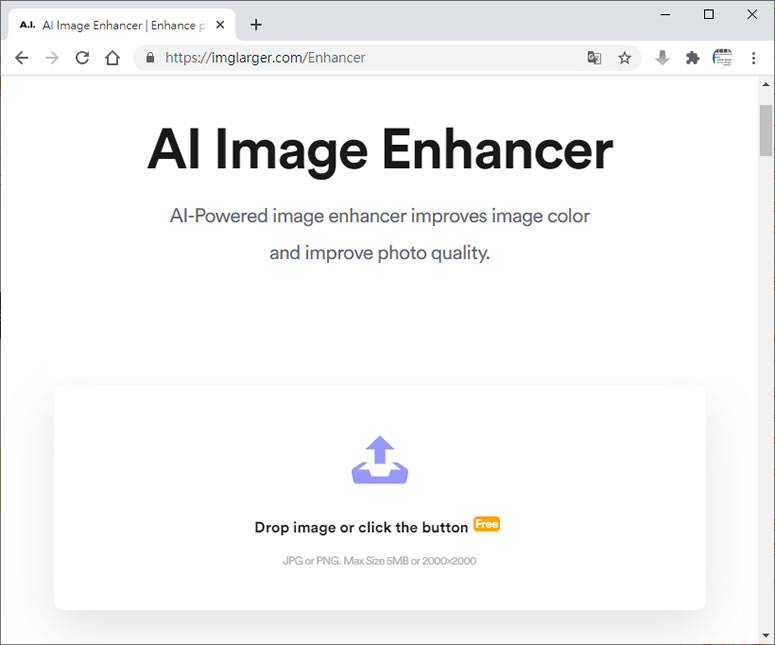Reload the page
This screenshot has height=645, width=775.
pos(82,58)
